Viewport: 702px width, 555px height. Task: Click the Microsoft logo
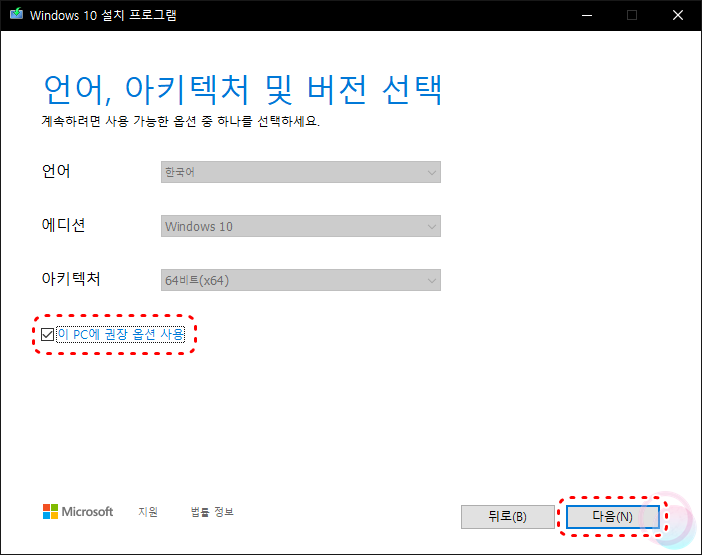click(78, 512)
